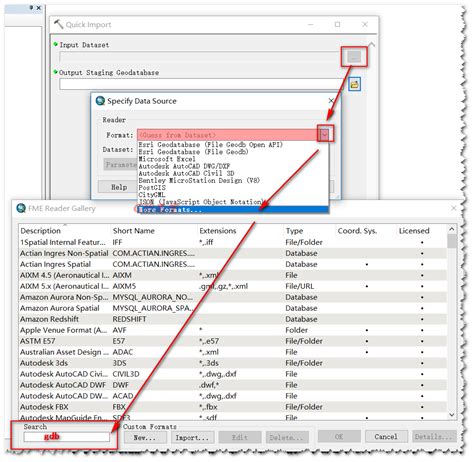Viewport: 474px width, 462px height.
Task: Click Import... custom format button
Action: [192, 437]
